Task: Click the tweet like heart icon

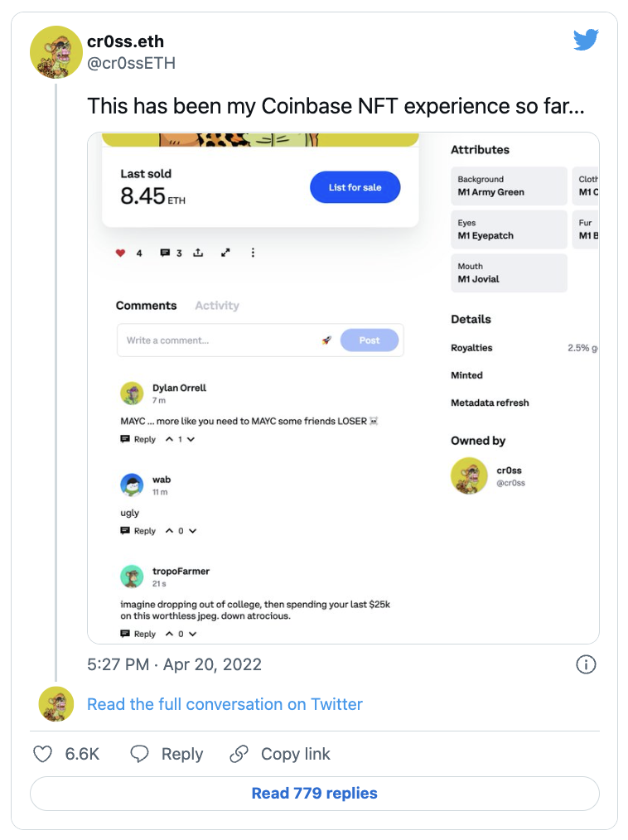Action: [42, 754]
